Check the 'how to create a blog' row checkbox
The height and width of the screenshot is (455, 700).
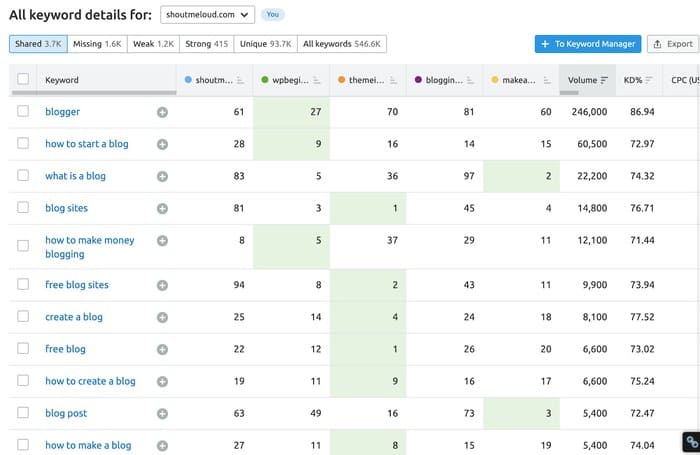[x=23, y=380]
